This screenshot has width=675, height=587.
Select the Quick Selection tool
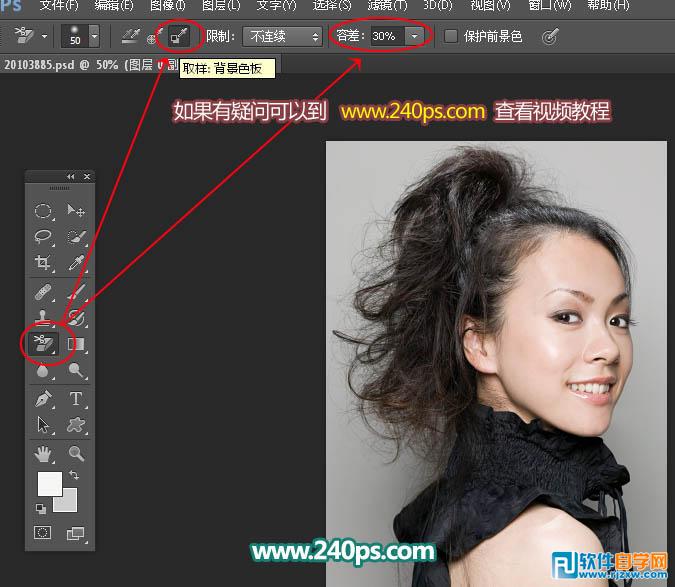(x=76, y=236)
